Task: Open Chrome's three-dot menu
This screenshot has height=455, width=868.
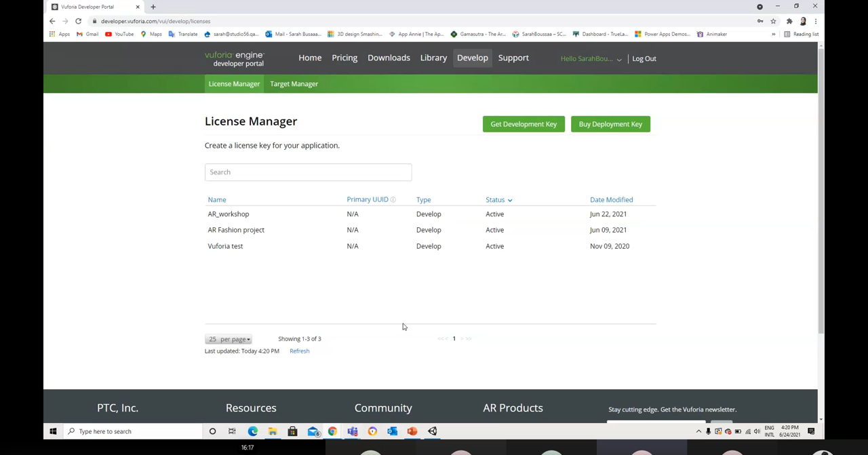Action: [816, 21]
